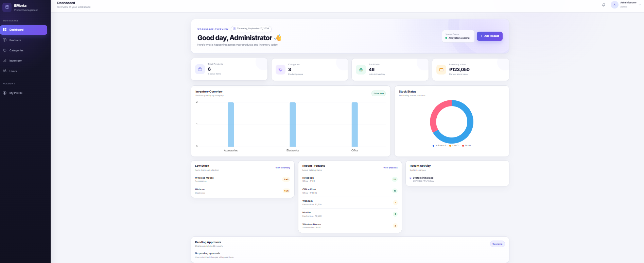Image resolution: width=644 pixels, height=263 pixels.
Task: Click the Accessories bar in the chart
Action: tap(231, 125)
